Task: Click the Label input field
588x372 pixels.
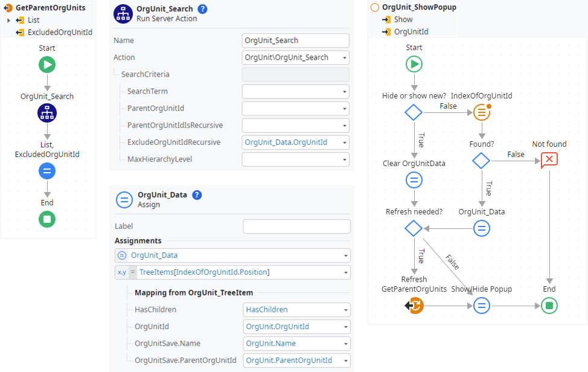Action: pyautogui.click(x=296, y=226)
